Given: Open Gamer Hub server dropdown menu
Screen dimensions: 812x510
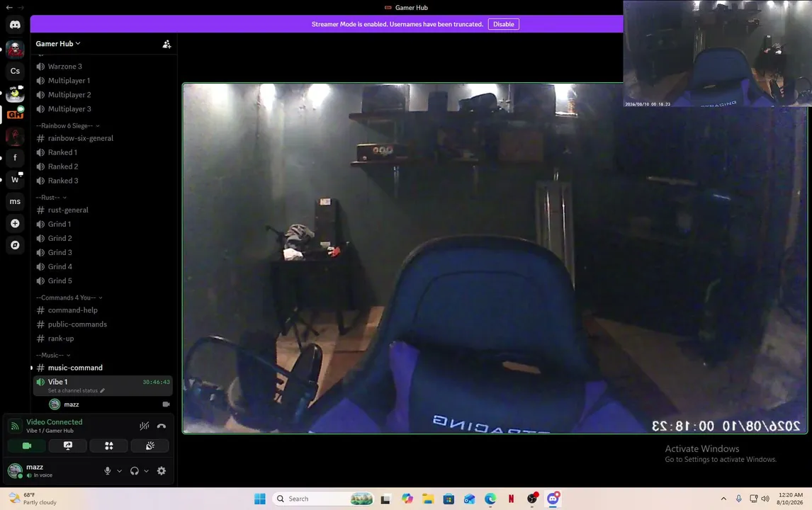Looking at the screenshot, I should [58, 43].
